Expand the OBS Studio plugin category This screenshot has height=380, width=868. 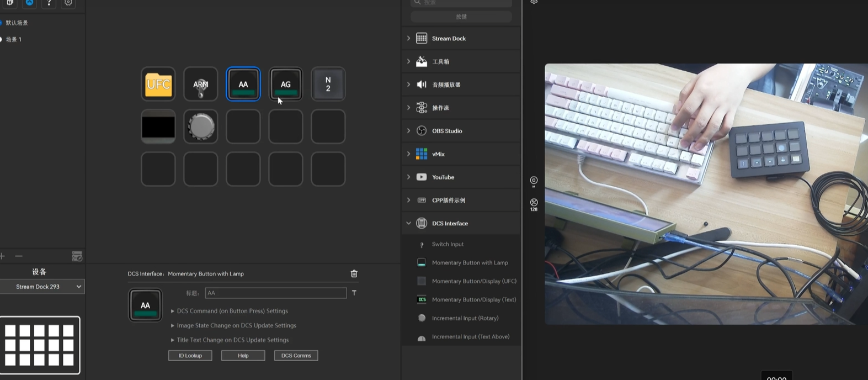pos(408,131)
